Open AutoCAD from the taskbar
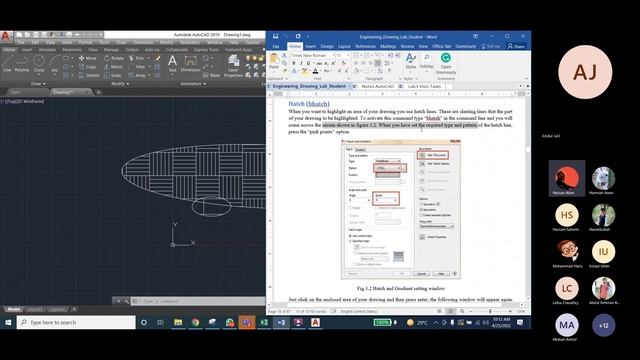Viewport: 640px width, 360px height. (316, 322)
